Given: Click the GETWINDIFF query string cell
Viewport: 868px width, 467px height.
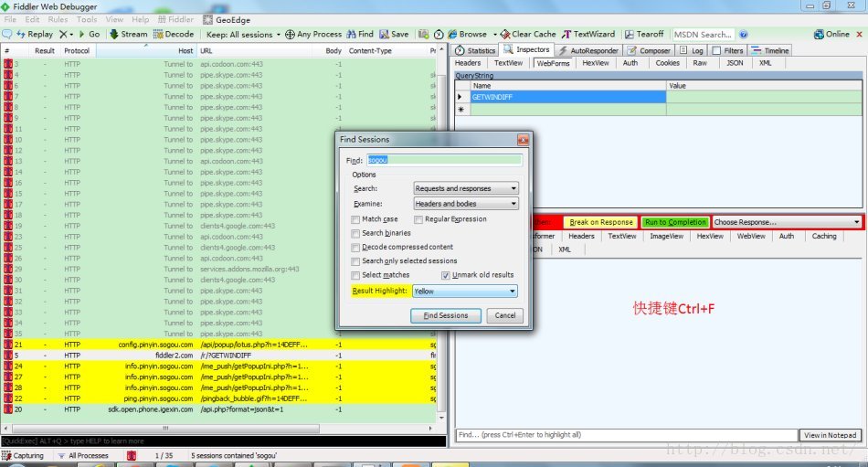Looking at the screenshot, I should (x=568, y=97).
